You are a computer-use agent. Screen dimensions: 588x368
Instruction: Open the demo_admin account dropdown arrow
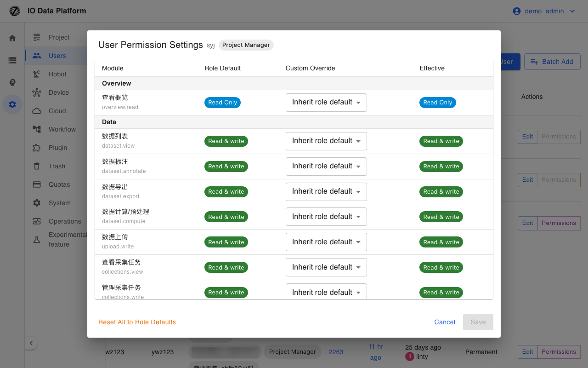coord(572,11)
